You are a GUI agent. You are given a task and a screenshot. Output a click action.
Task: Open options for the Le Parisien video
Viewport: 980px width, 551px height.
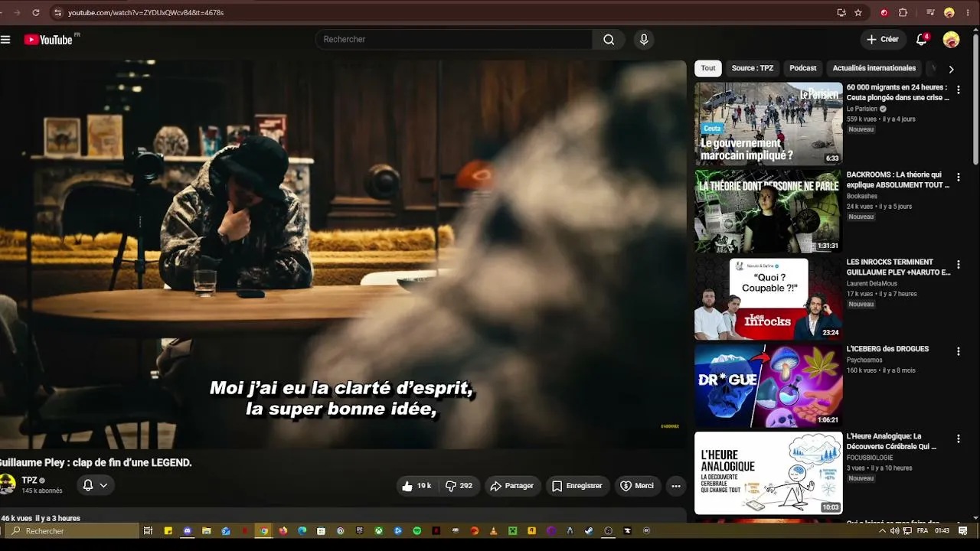[x=958, y=90]
